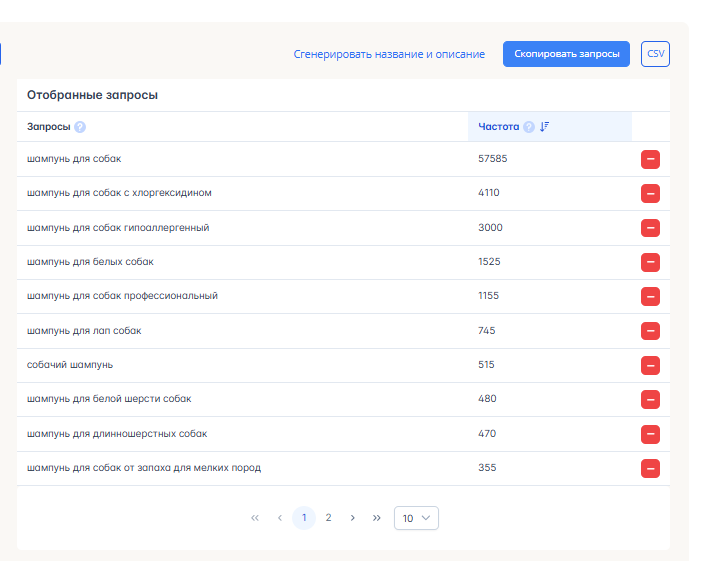Screen dimensions: 728x561
Task: Jump to first page
Action: click(x=255, y=518)
